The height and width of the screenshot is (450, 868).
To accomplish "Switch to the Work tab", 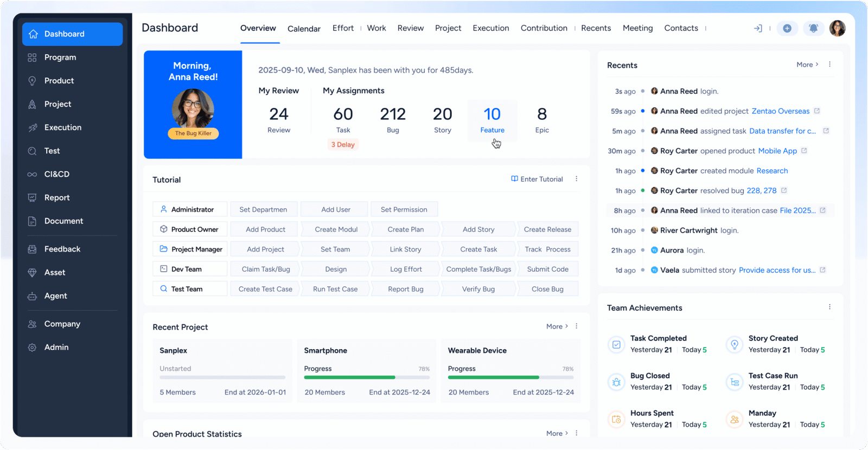I will coord(376,28).
